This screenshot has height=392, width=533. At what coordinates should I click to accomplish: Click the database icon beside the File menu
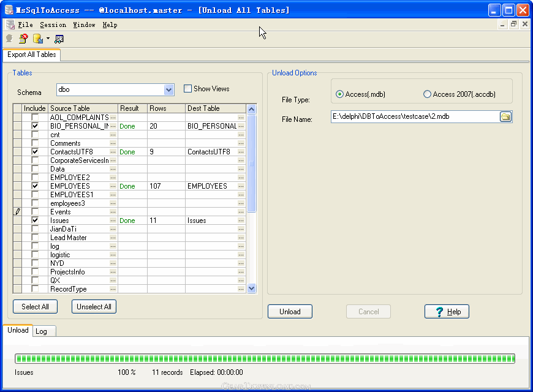10,24
